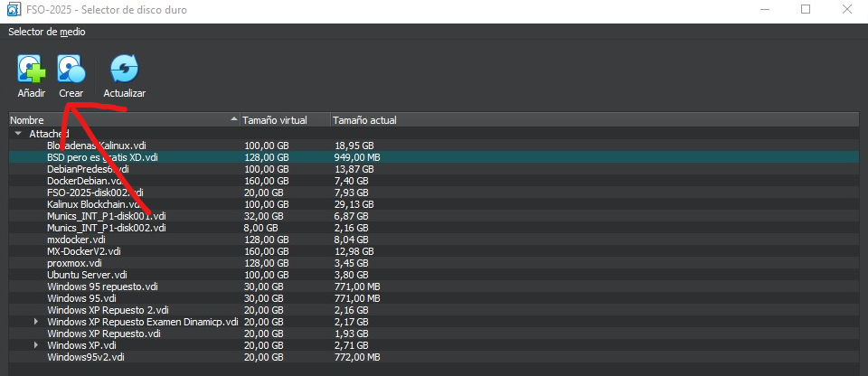Select the proxmox.vdi disk
The image size is (868, 376).
tap(74, 263)
